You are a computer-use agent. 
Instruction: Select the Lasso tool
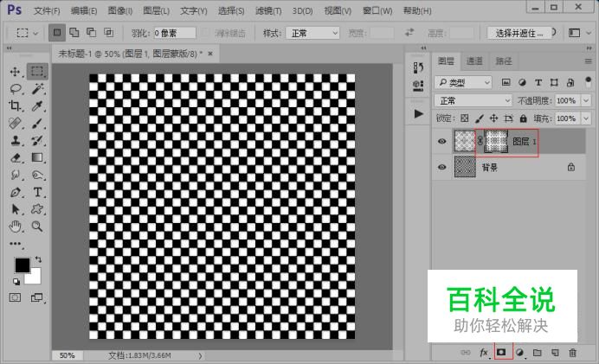[x=16, y=89]
